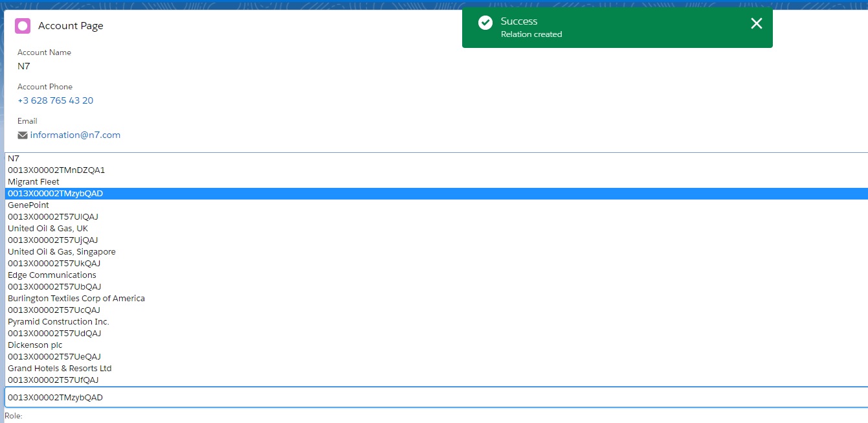Select Edge Communications from the list

click(x=52, y=275)
